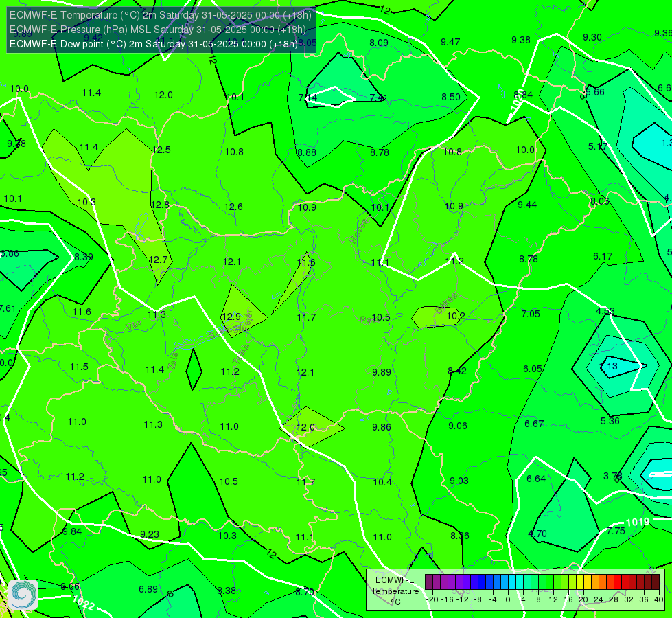Click the 8.88 value on the map

[x=307, y=152]
